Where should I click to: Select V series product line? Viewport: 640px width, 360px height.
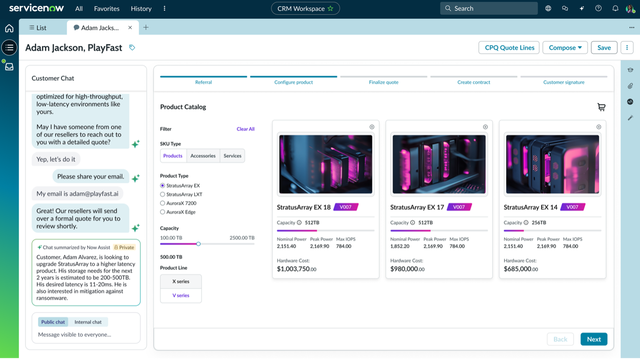coord(181,296)
